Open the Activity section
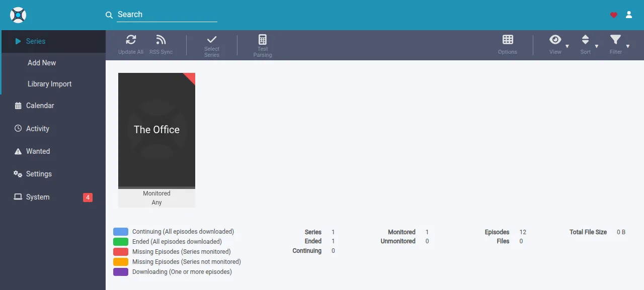Image resolution: width=644 pixels, height=290 pixels. tap(53, 129)
